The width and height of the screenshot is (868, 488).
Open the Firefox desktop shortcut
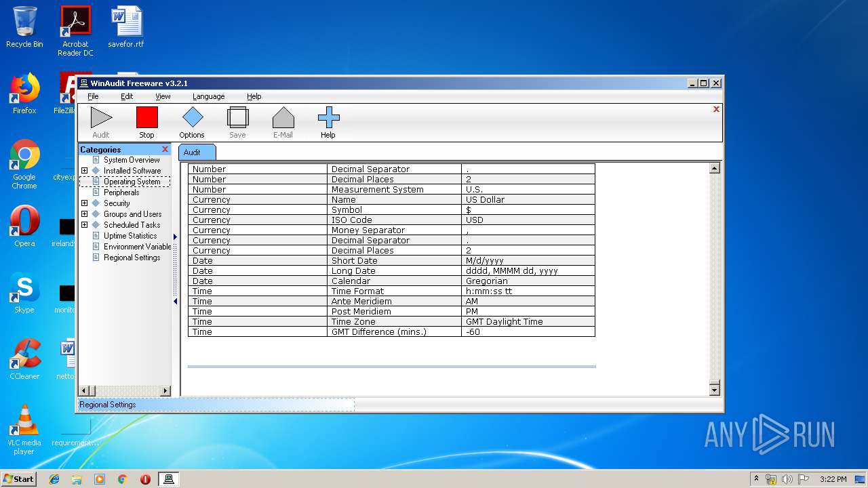point(24,94)
